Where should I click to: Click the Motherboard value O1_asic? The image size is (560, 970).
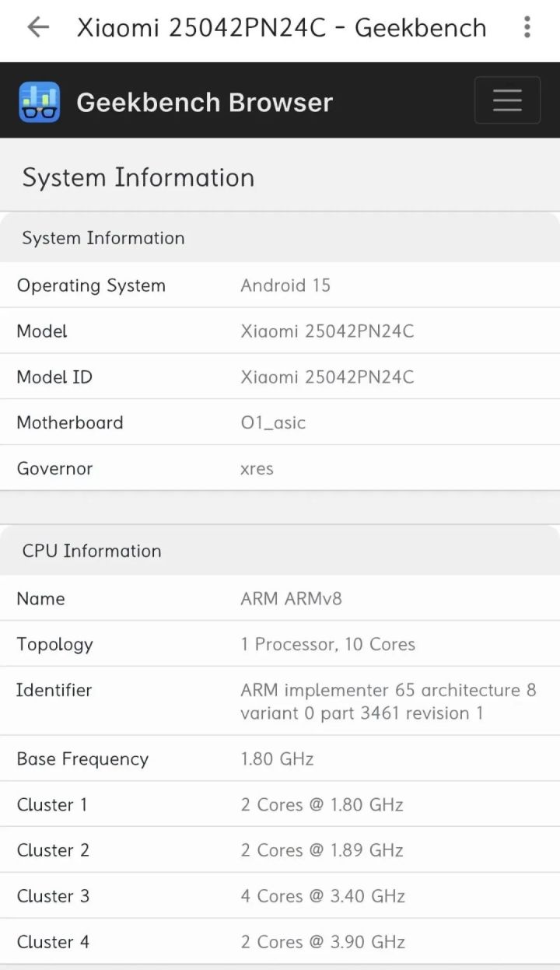[273, 423]
